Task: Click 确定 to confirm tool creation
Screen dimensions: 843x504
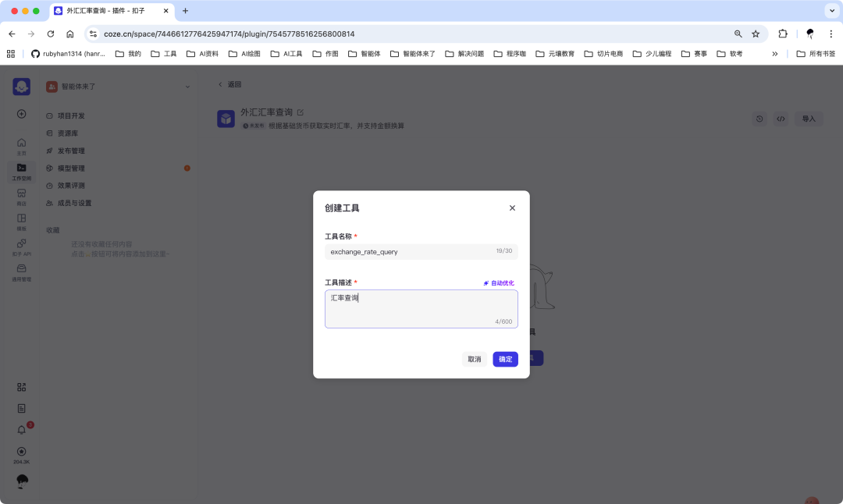Action: pyautogui.click(x=505, y=359)
